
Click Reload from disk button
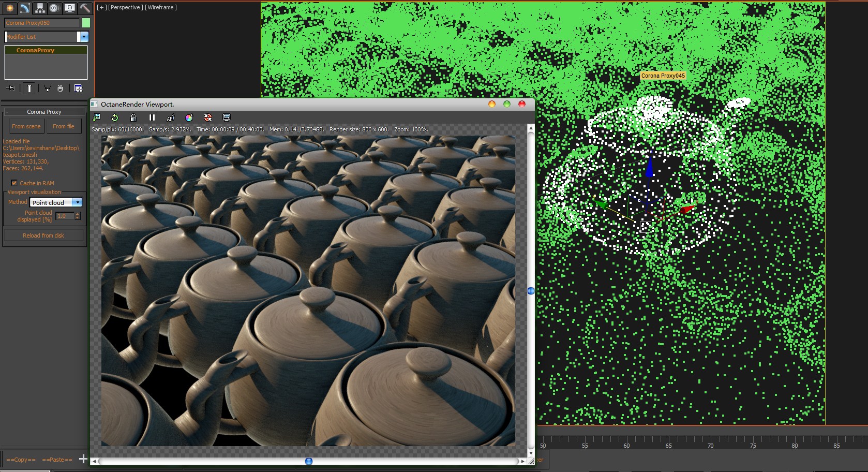(43, 235)
